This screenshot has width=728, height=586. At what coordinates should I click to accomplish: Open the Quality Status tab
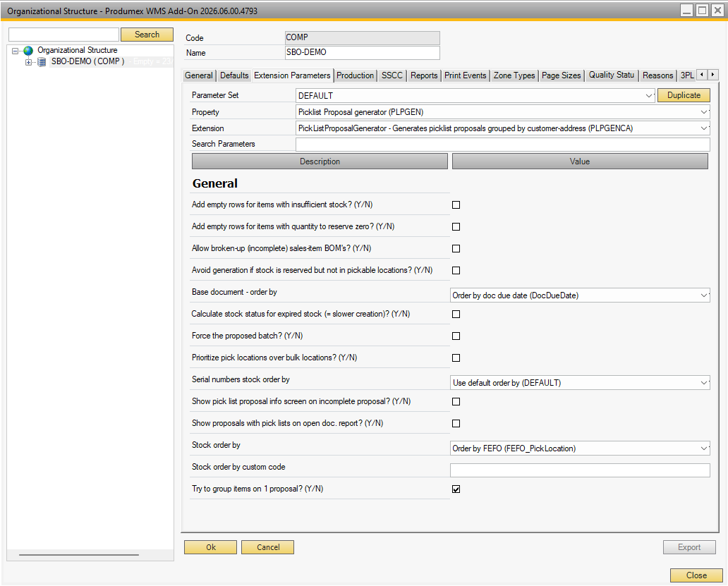[x=612, y=75]
